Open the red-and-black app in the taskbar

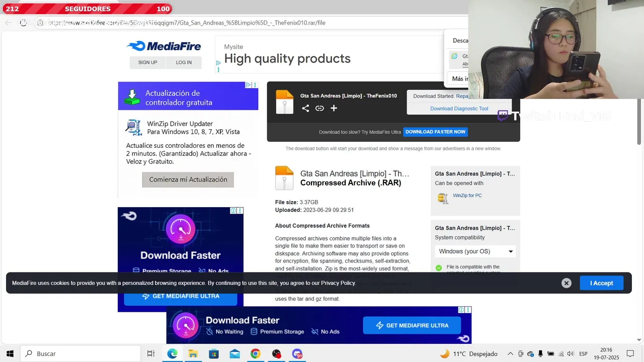(x=276, y=353)
